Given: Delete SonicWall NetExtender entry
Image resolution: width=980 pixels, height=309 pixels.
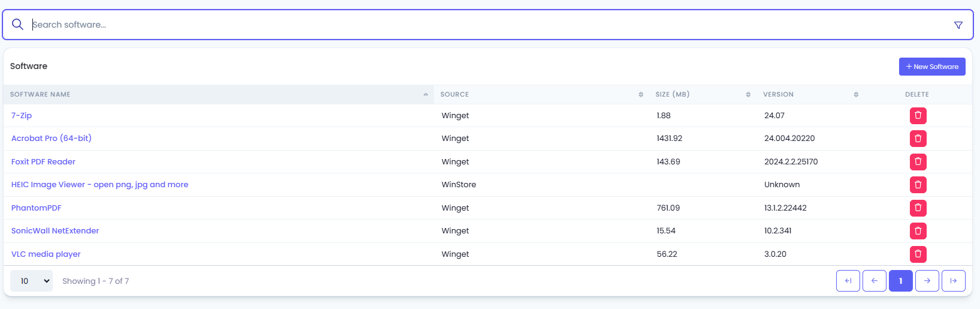Looking at the screenshot, I should point(918,231).
